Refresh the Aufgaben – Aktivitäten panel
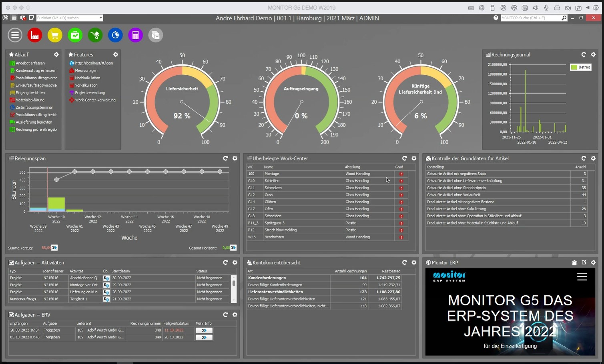Screen dimensions: 604x364 tap(225, 262)
